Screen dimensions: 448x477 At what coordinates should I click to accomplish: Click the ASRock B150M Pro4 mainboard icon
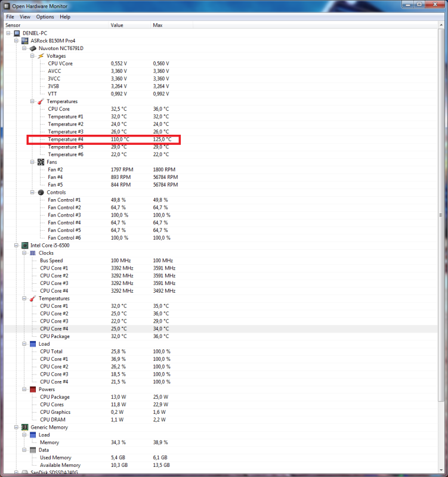pyautogui.click(x=25, y=41)
